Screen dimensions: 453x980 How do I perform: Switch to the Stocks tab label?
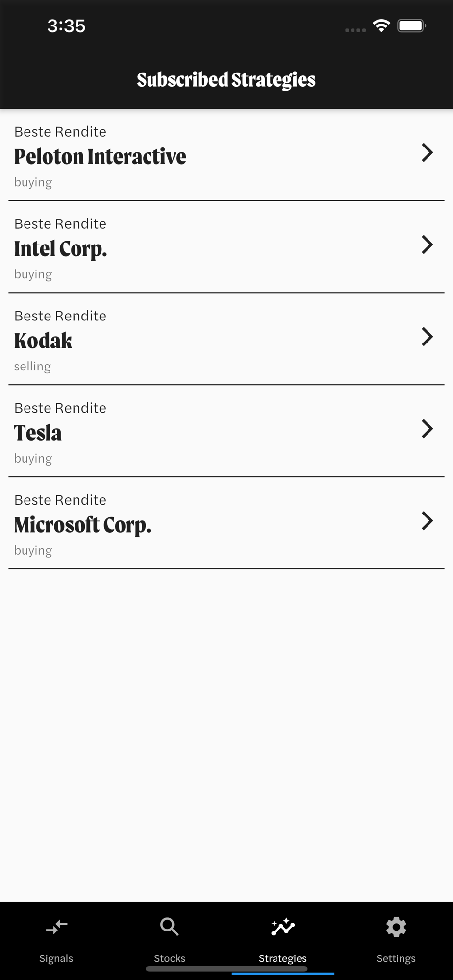coord(170,958)
